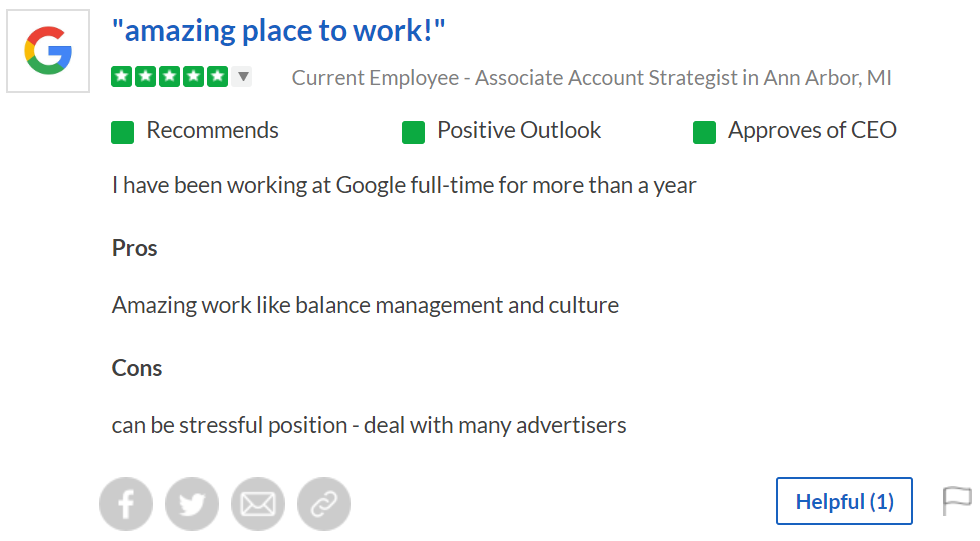
Task: Click the Positive Outlook label text
Action: point(519,130)
